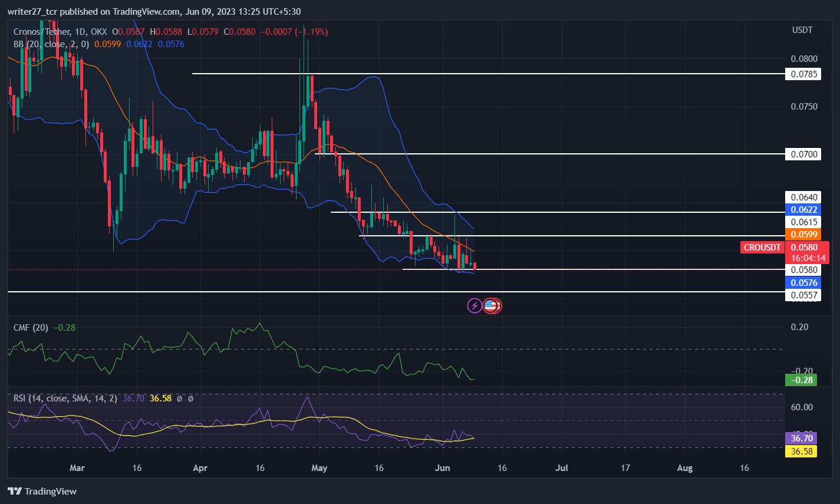Click the 0.0800 price axis label
The image size is (840, 504).
coord(804,59)
